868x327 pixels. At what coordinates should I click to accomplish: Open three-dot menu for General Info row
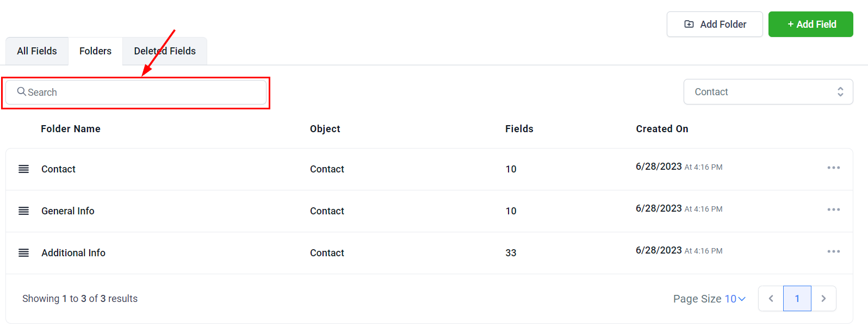click(x=833, y=209)
